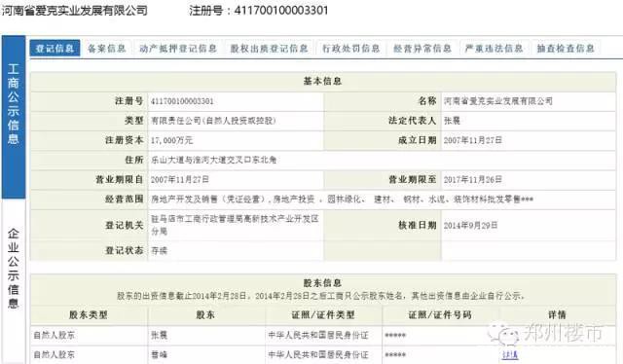Click the 法定代表人 value 张晨
The width and height of the screenshot is (623, 364).
point(452,121)
